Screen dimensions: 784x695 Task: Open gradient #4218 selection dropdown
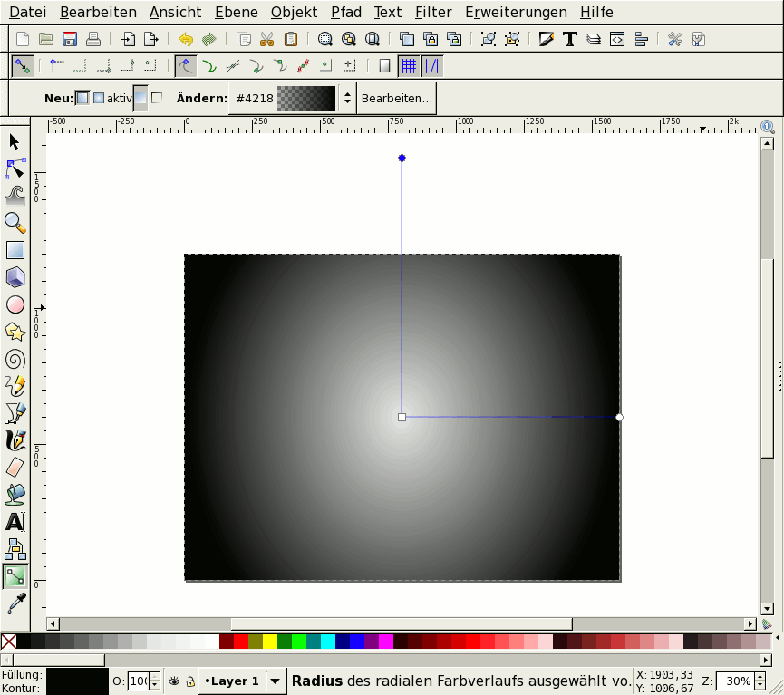pyautogui.click(x=346, y=98)
